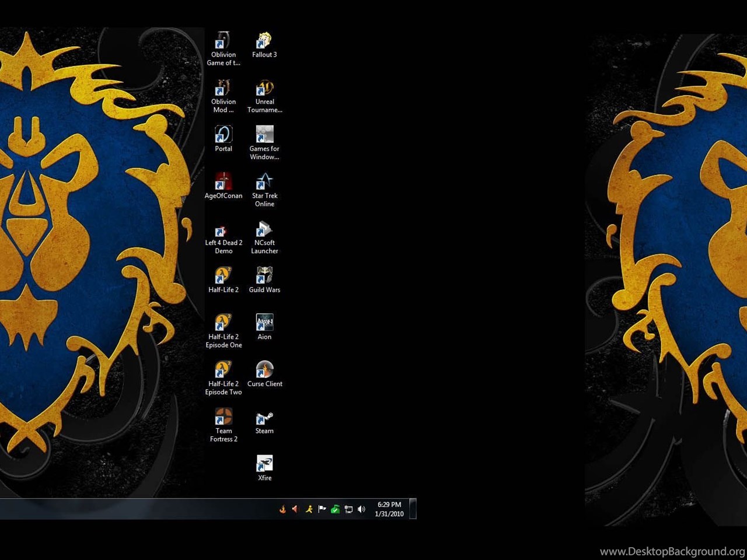Click the Guild Wars desktop icon
The image size is (747, 560).
click(x=264, y=280)
